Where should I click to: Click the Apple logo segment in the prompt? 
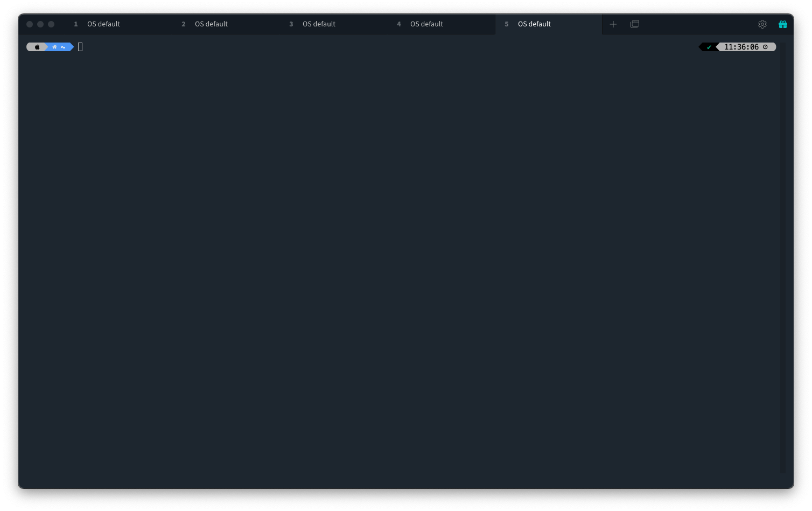point(36,47)
